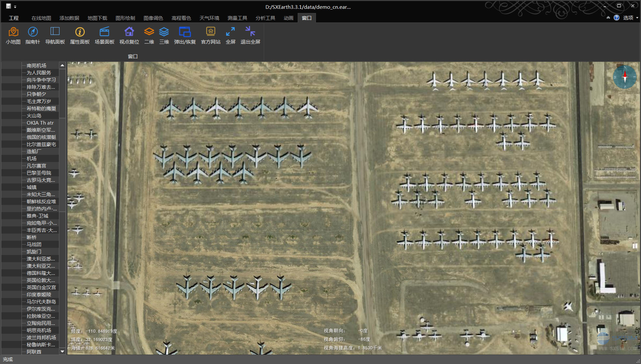The height and width of the screenshot is (364, 641).
Task: Switch to the 分析工具 tab
Action: tap(265, 18)
